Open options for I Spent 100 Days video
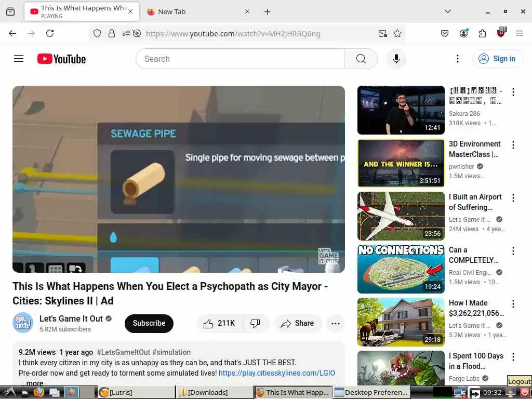 (x=513, y=356)
